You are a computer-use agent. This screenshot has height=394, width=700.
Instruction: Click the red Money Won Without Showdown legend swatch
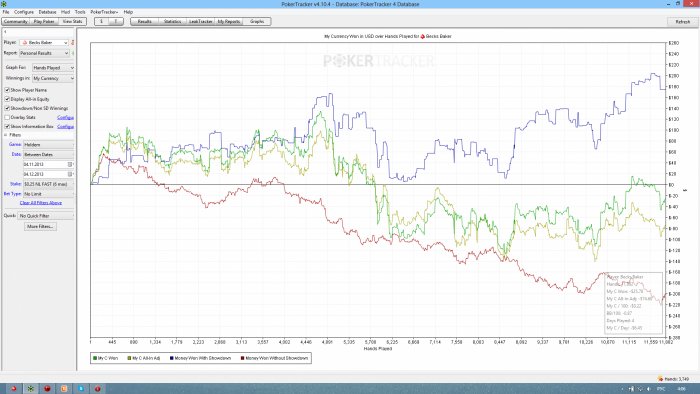coord(242,358)
